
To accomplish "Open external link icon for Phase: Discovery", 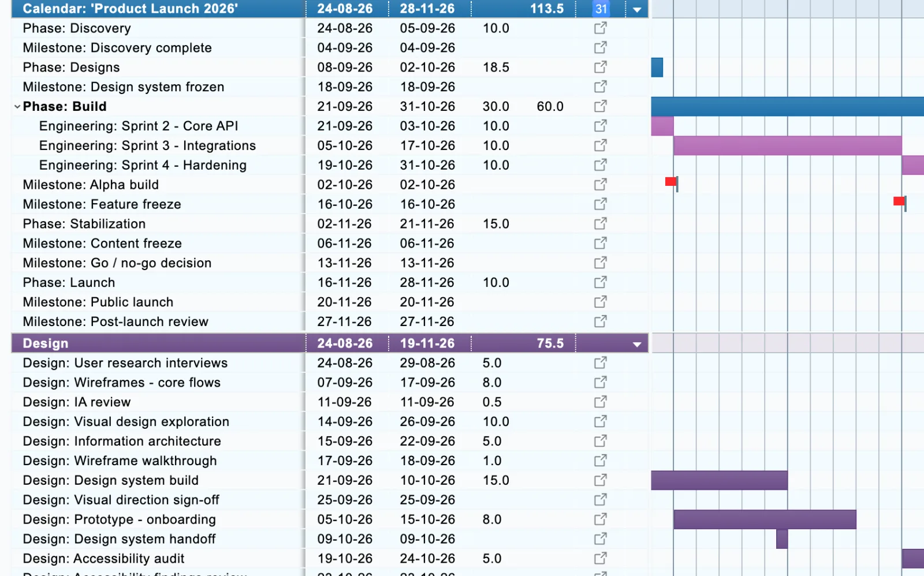I will point(601,28).
